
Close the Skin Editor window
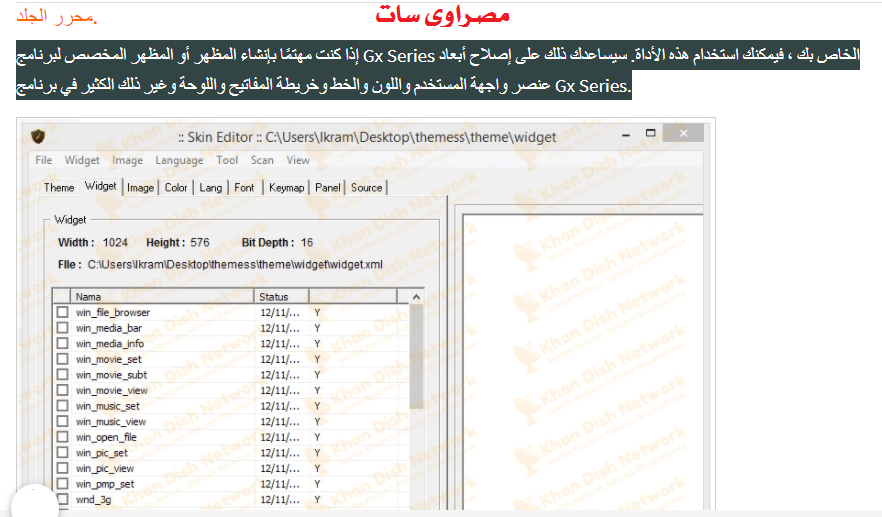tap(683, 133)
